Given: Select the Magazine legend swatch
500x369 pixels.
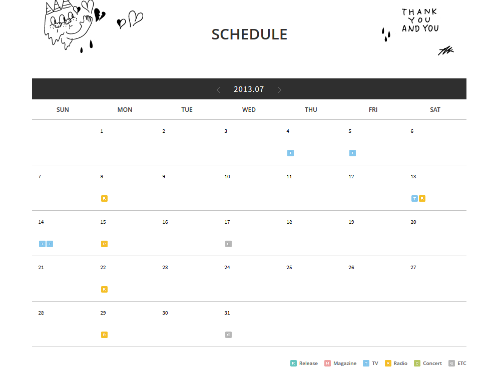Looking at the screenshot, I should tap(328, 363).
